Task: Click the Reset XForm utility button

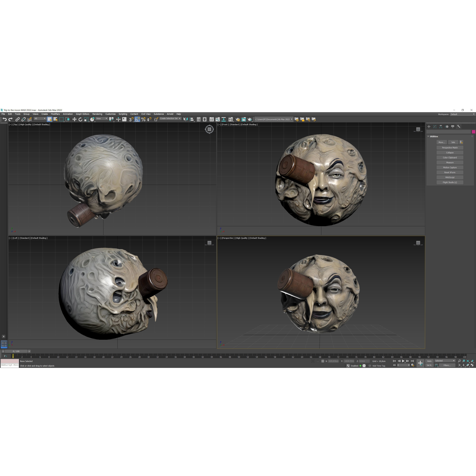Action: tap(450, 173)
